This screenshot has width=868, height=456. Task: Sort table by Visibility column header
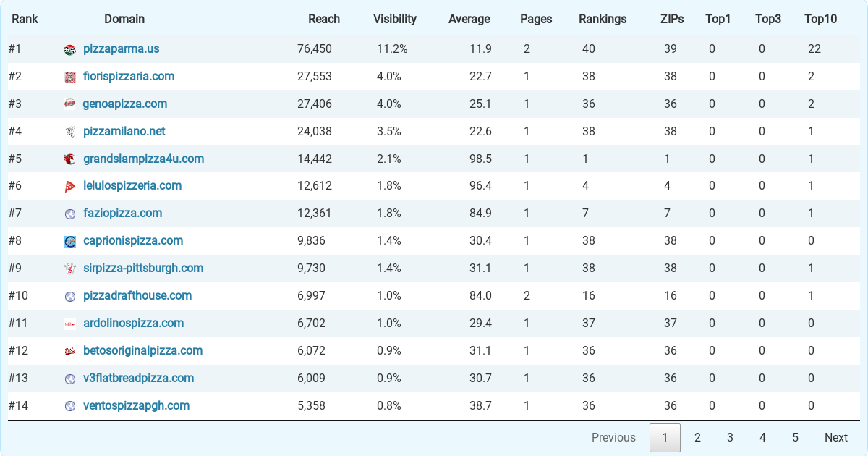395,19
